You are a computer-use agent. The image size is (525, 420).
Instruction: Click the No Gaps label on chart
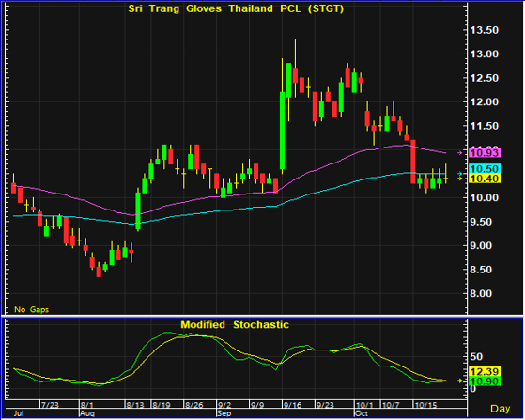click(32, 309)
